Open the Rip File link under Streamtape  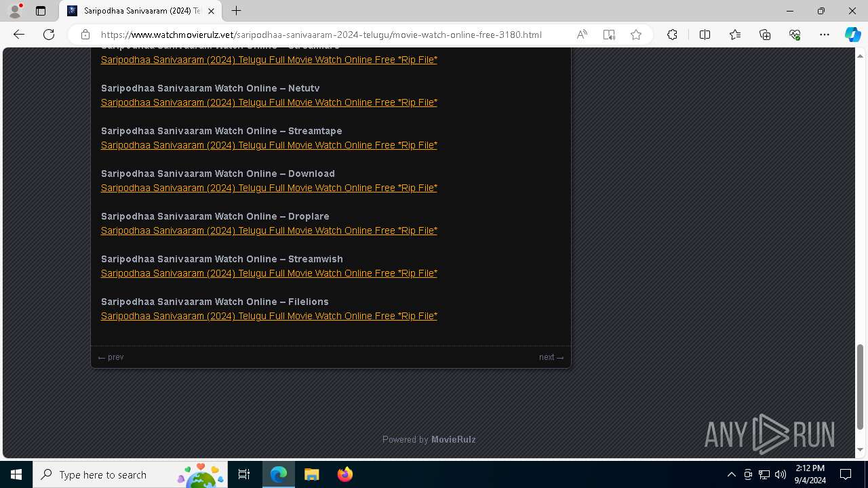(269, 145)
